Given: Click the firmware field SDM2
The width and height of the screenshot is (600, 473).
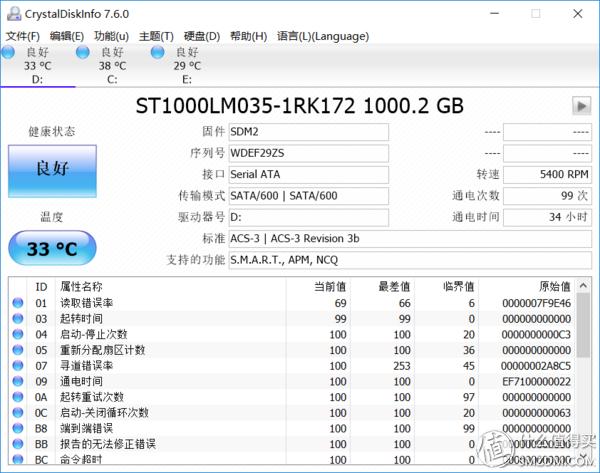Looking at the screenshot, I should coord(308,132).
